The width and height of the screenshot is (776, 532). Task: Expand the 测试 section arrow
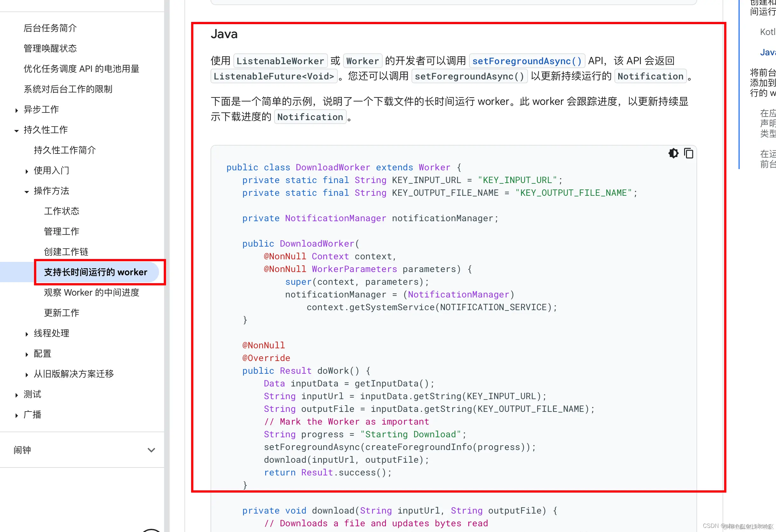tap(16, 395)
